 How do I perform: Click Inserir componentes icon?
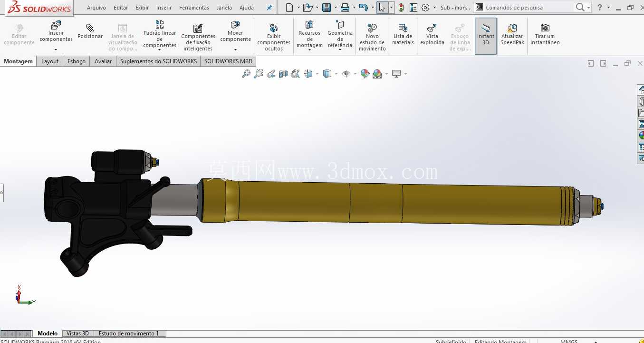(x=56, y=25)
